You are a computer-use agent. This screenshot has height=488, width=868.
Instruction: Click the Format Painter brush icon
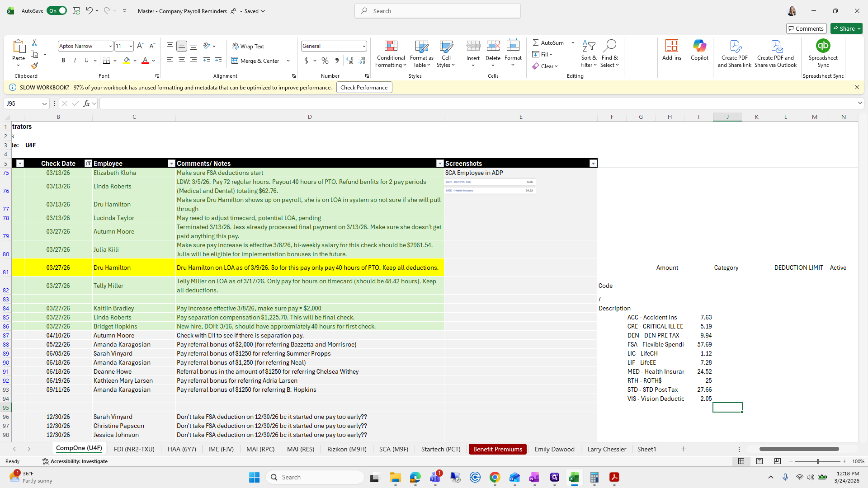point(34,66)
